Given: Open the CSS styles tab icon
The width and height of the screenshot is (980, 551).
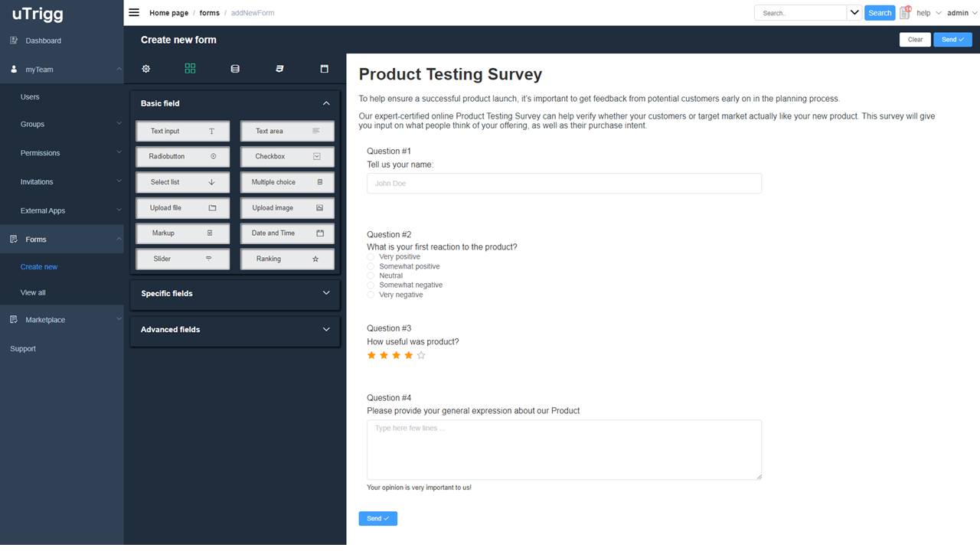Looking at the screenshot, I should coord(279,69).
